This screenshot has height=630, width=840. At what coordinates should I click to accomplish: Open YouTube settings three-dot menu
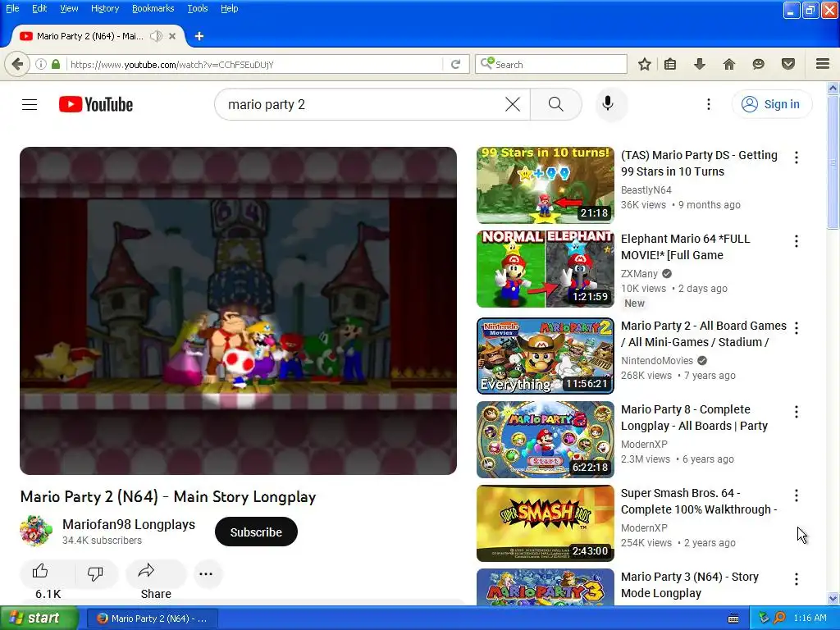[708, 104]
